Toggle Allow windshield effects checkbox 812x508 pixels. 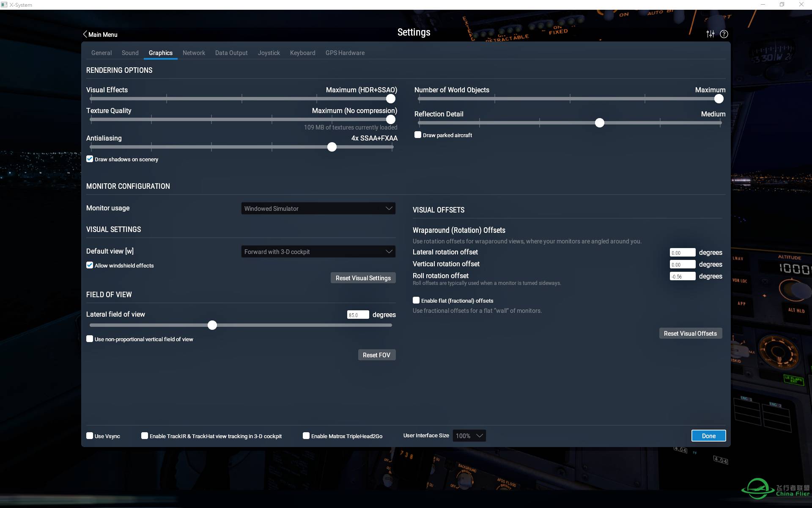click(x=90, y=265)
